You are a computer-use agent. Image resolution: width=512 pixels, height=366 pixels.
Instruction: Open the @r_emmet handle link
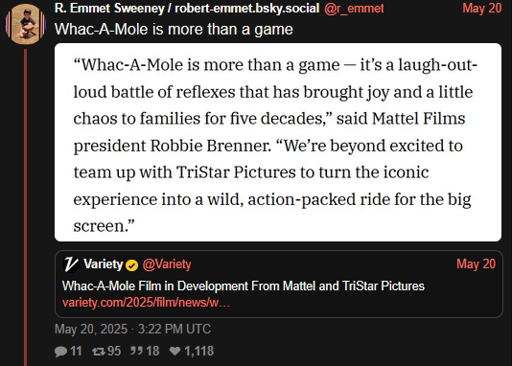(354, 8)
